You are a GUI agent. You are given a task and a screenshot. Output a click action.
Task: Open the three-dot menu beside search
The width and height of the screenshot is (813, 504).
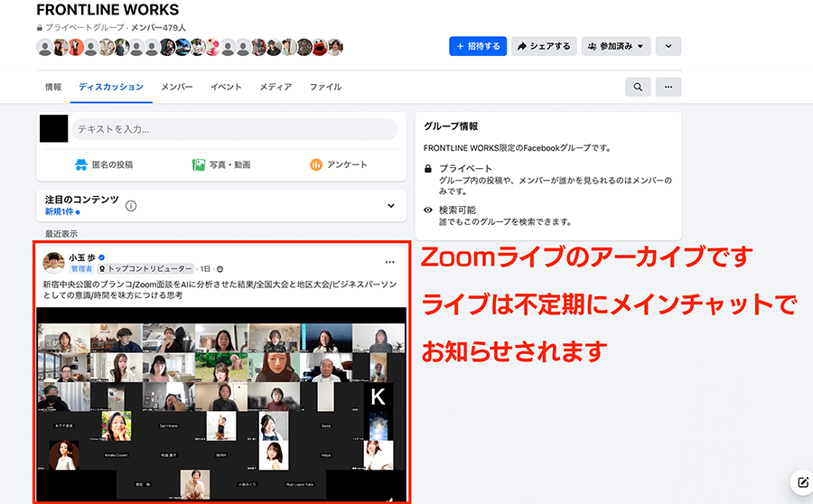[668, 87]
